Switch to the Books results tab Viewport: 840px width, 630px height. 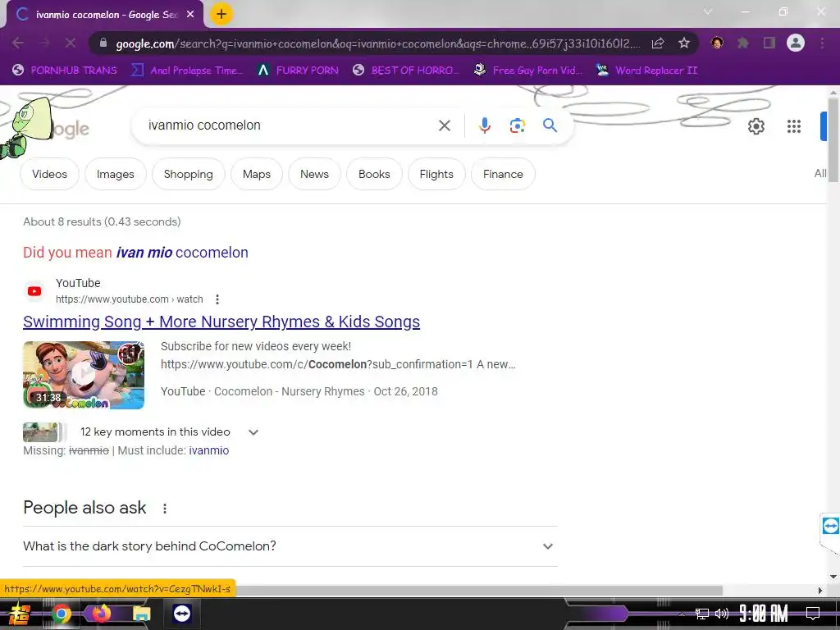[374, 174]
